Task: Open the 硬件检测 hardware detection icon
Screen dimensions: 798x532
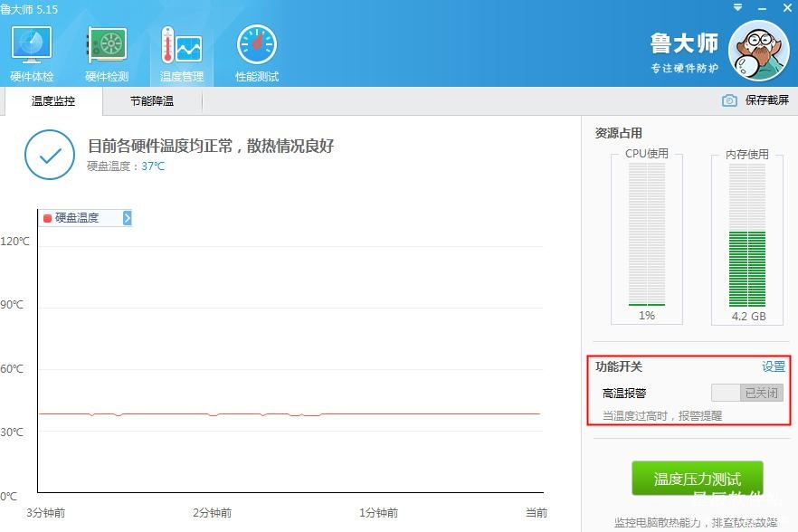Action: point(107,53)
